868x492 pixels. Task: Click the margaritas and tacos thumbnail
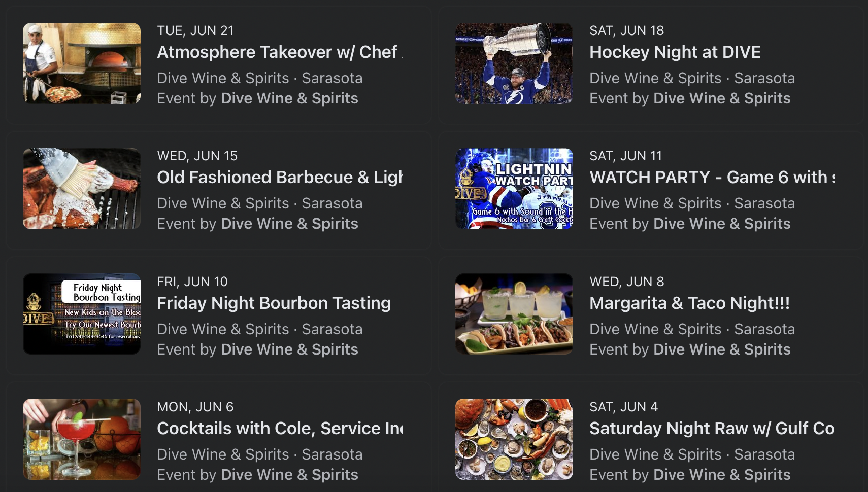tap(514, 313)
